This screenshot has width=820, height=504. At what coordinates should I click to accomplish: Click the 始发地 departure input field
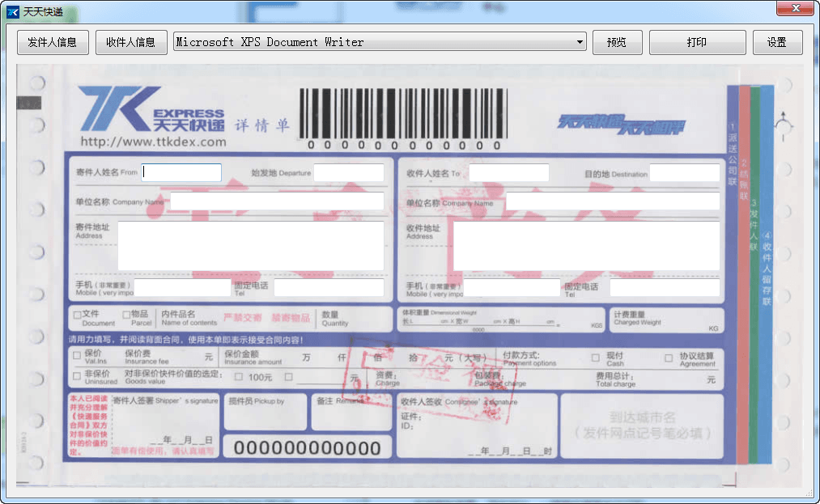(349, 172)
